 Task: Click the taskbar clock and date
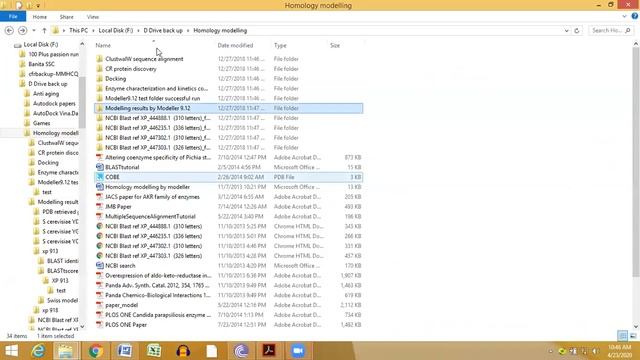tap(619, 351)
